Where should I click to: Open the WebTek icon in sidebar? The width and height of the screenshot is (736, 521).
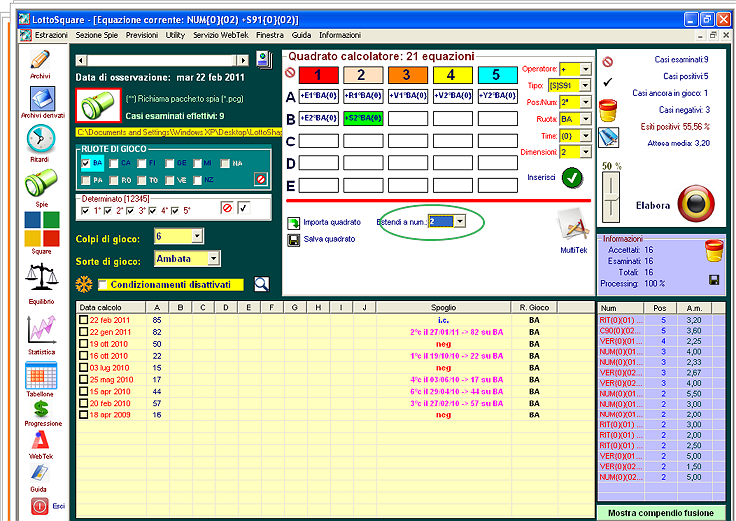click(x=41, y=440)
